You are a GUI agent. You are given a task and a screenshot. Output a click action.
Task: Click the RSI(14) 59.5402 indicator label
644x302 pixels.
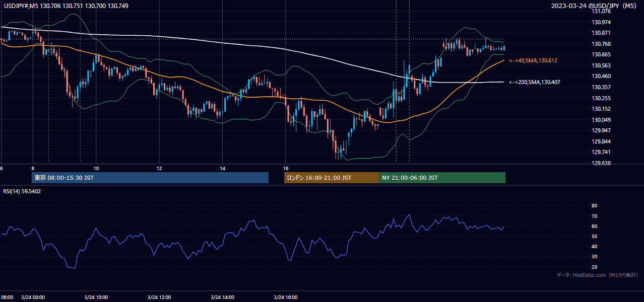coord(22,191)
